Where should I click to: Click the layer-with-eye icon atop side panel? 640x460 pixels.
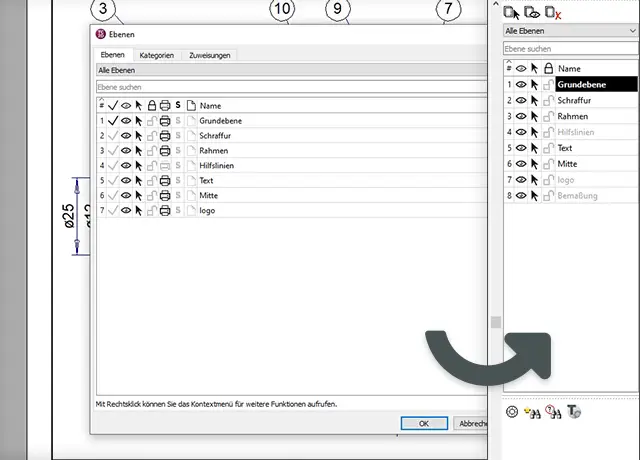[x=532, y=12]
